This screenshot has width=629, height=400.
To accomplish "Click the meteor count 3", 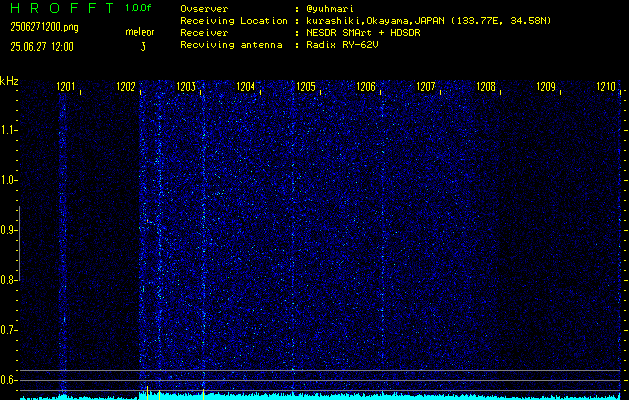I will pos(143,47).
